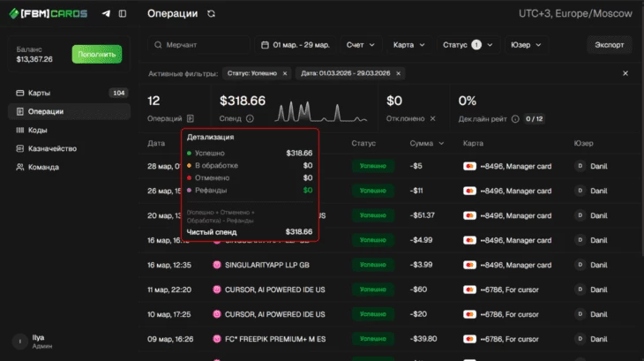
Task: Remove the 'Статус: Успешно' filter chip
Action: tap(284, 73)
